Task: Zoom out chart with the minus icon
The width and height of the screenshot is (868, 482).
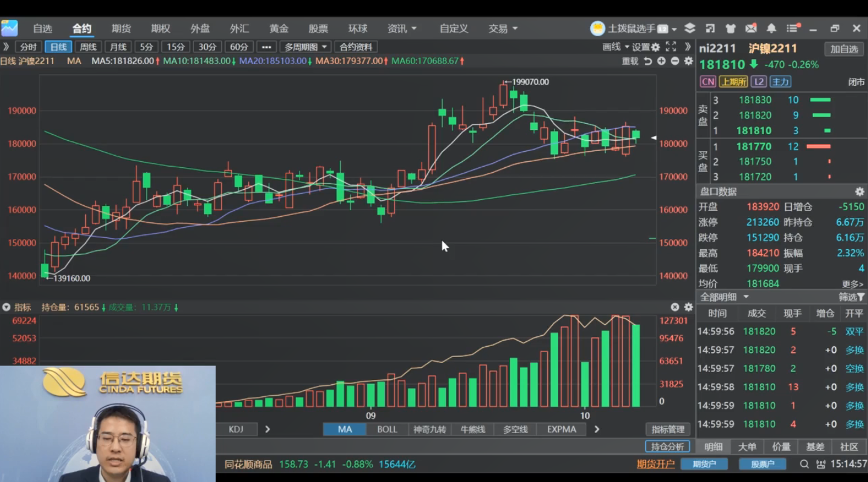Action: pos(675,61)
